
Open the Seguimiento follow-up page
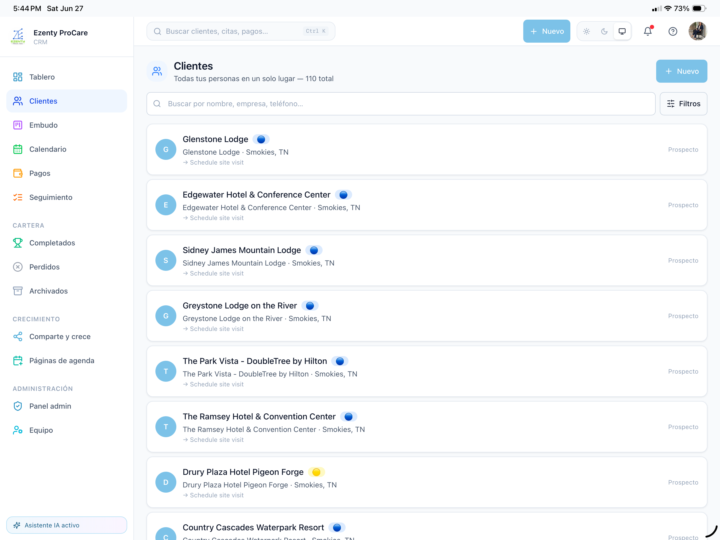click(67, 197)
